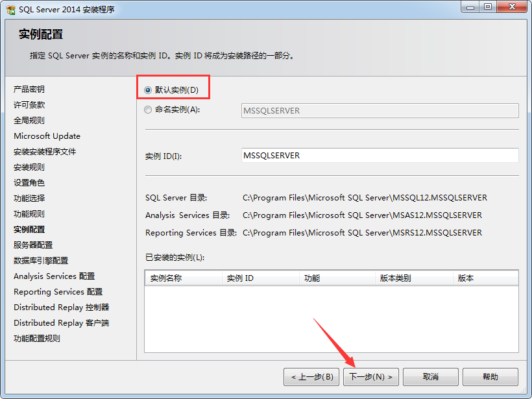532x399 pixels.
Task: Go to next step with 下一步(N)
Action: point(371,377)
